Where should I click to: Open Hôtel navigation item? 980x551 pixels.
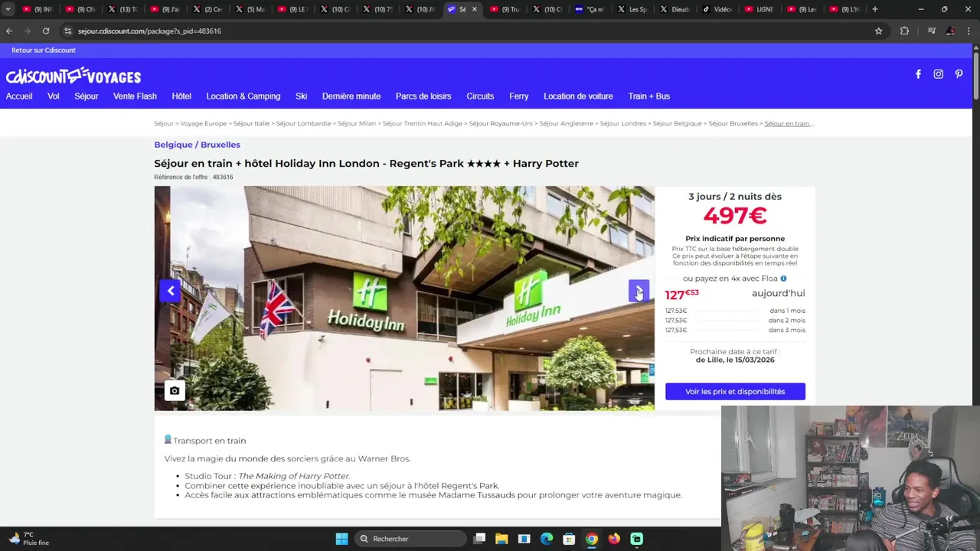[181, 96]
